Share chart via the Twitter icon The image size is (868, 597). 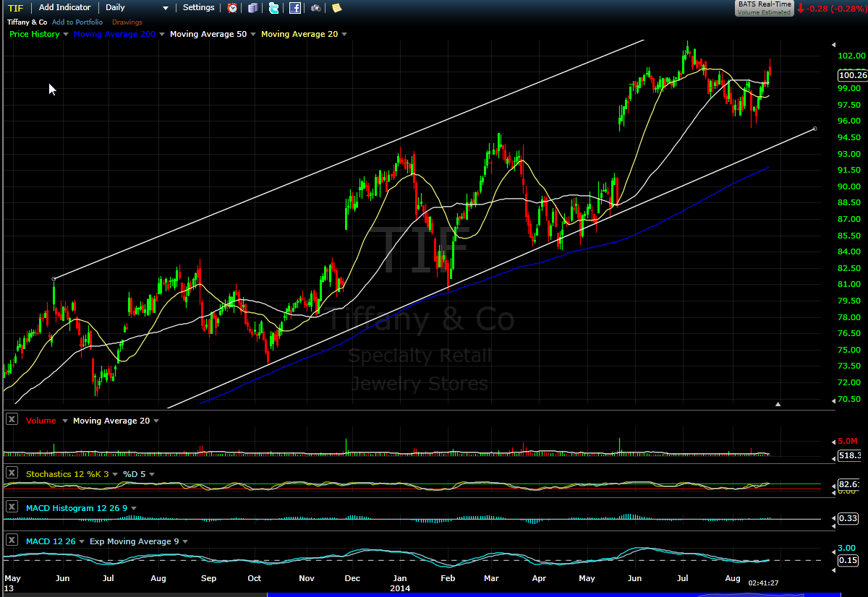pos(273,8)
